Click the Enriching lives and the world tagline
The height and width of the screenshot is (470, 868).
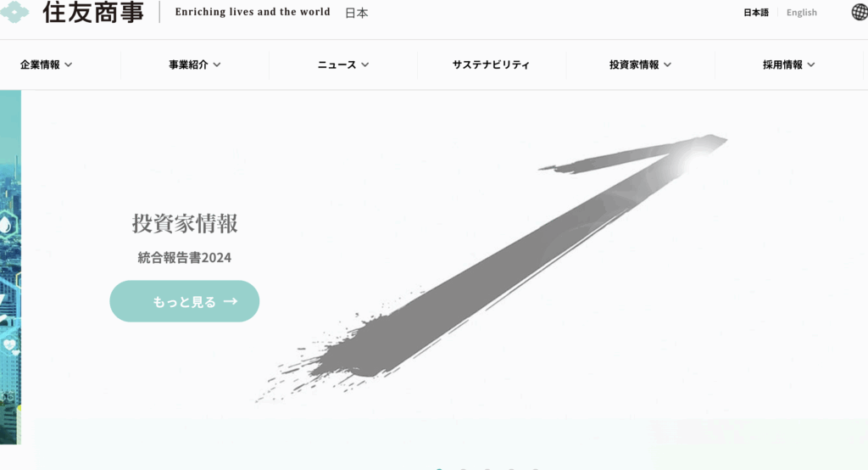tap(253, 12)
